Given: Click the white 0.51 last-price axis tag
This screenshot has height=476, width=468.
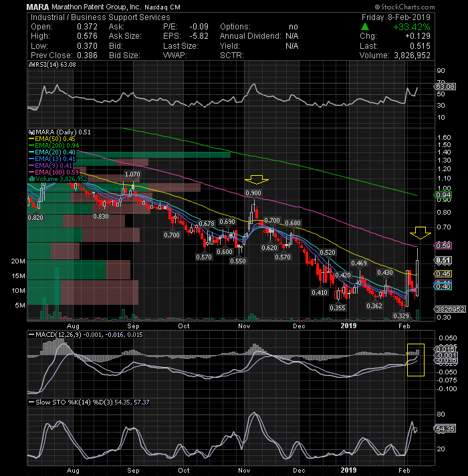Looking at the screenshot, I should pyautogui.click(x=443, y=260).
